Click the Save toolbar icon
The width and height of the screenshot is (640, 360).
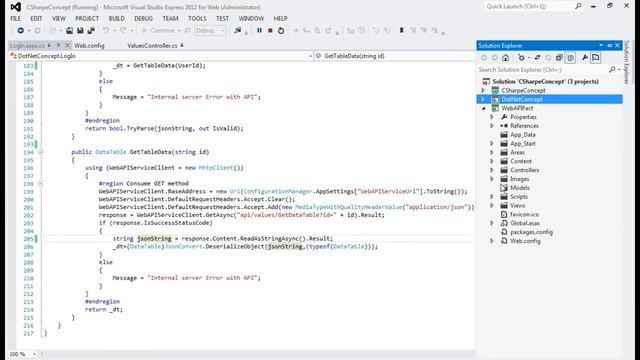pos(80,31)
